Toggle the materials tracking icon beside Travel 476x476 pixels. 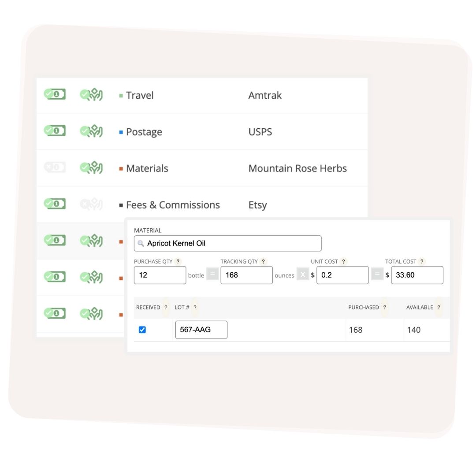click(x=91, y=93)
